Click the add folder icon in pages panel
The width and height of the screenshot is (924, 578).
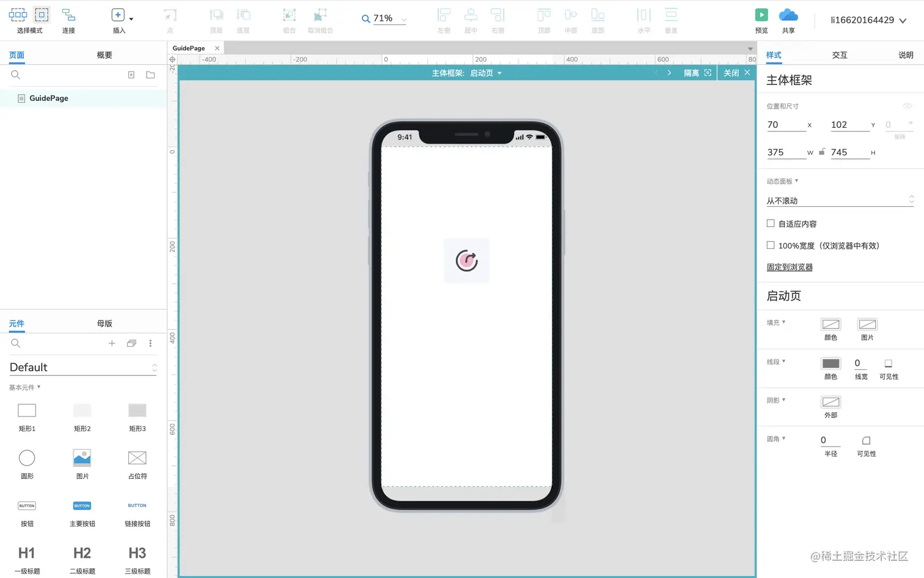[150, 75]
